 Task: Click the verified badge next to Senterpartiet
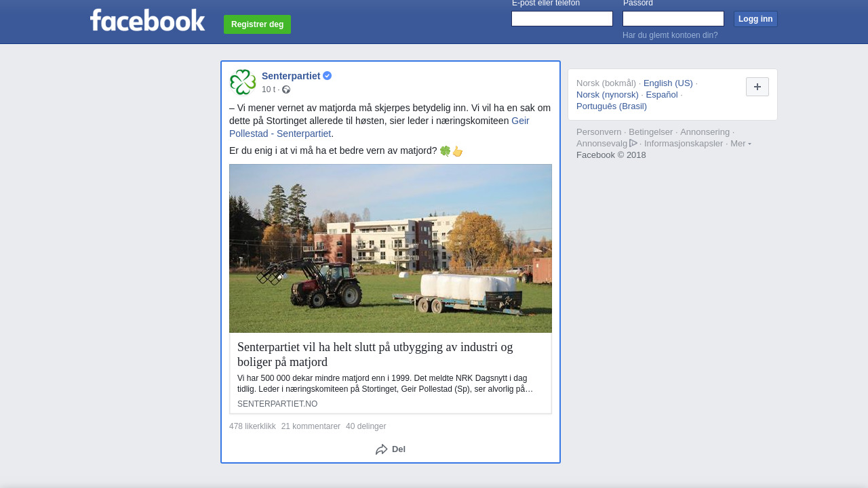pos(327,76)
